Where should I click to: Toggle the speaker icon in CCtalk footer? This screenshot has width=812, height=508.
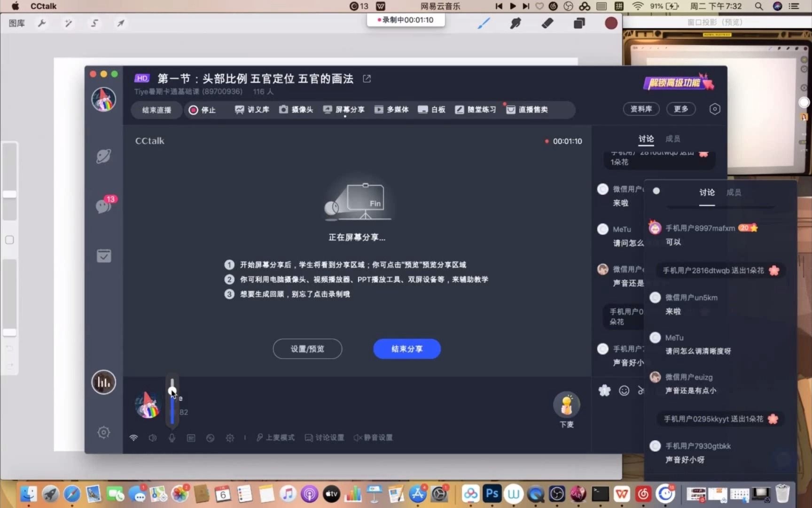tap(153, 437)
